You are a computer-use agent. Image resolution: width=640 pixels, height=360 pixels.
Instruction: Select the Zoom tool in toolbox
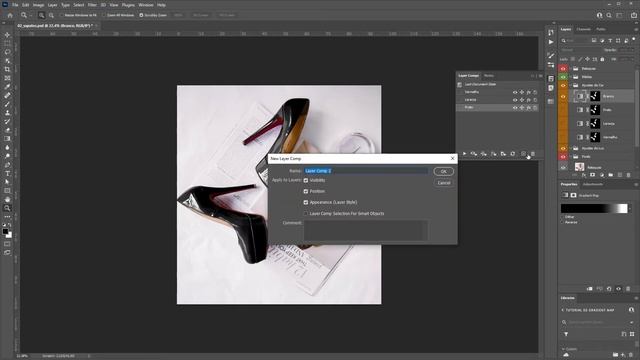coord(7,208)
